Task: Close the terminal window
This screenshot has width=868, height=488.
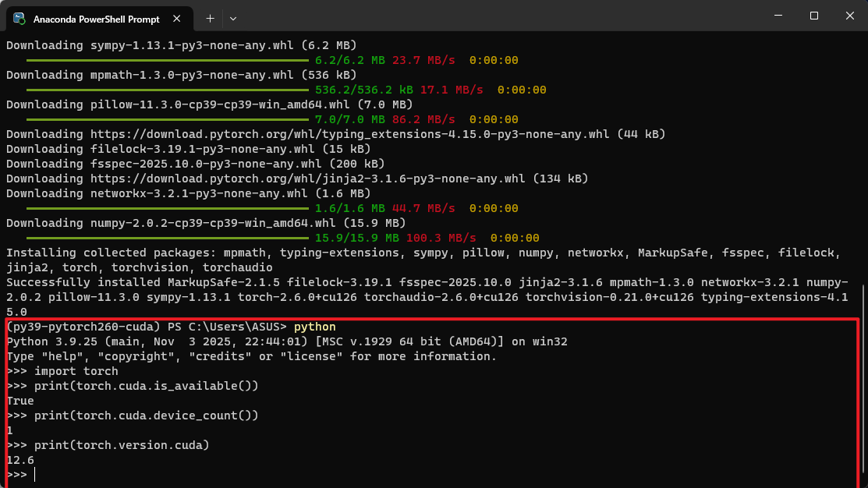Action: coord(850,16)
